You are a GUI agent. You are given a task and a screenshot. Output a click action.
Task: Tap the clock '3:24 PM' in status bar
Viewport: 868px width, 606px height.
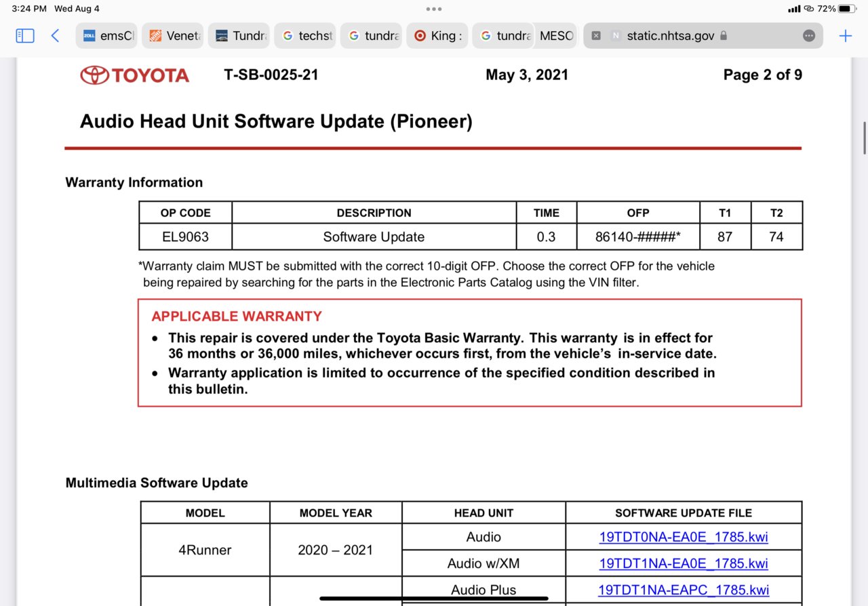point(29,9)
